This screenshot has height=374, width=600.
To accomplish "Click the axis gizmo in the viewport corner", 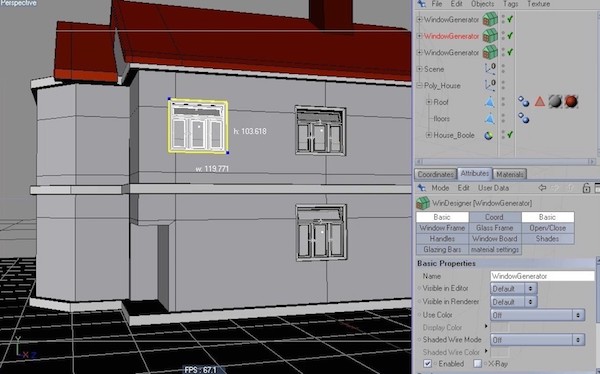I will pyautogui.click(x=24, y=348).
